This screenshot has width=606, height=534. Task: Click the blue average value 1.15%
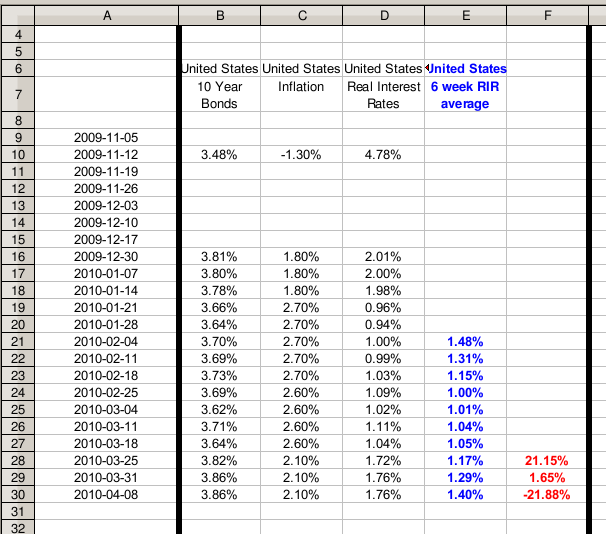pyautogui.click(x=465, y=376)
